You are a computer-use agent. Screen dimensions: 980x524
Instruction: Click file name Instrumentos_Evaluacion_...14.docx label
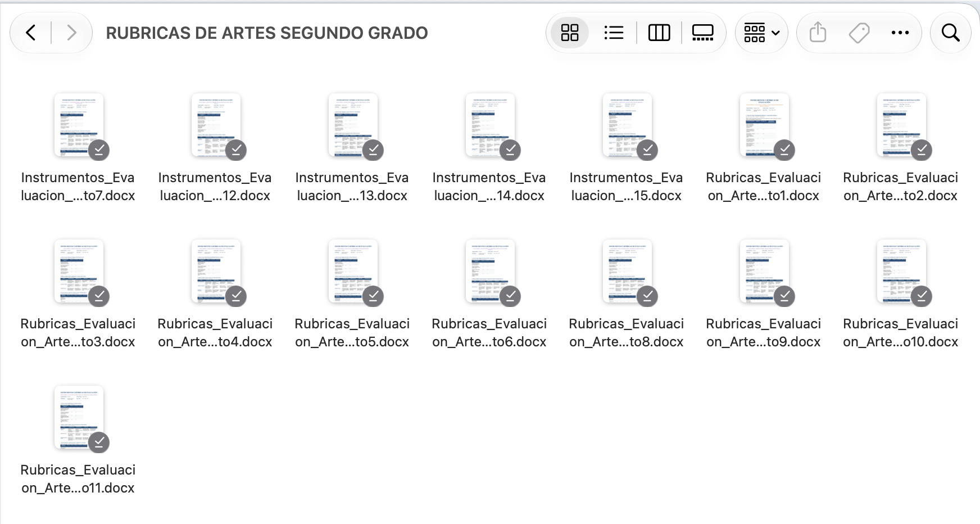point(489,187)
